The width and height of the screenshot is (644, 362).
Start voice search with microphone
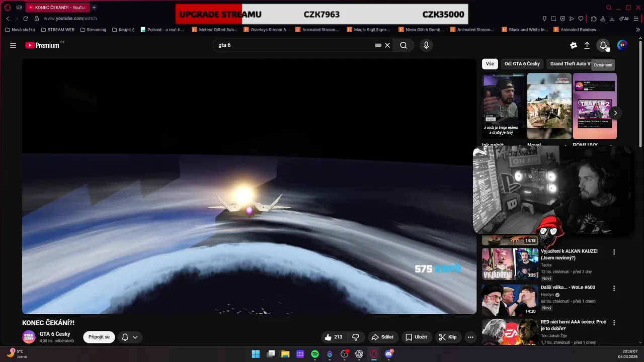tap(426, 45)
